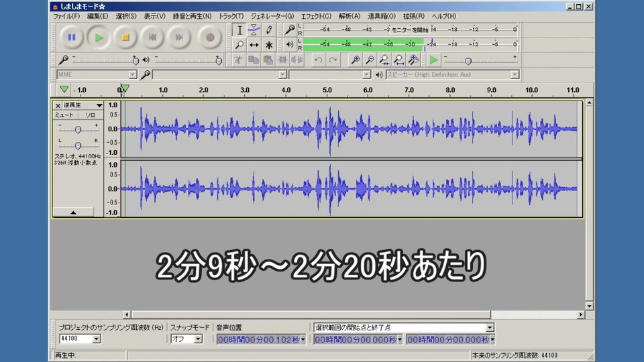The width and height of the screenshot is (644, 362).
Task: Click the Zoom Out icon
Action: tap(370, 60)
